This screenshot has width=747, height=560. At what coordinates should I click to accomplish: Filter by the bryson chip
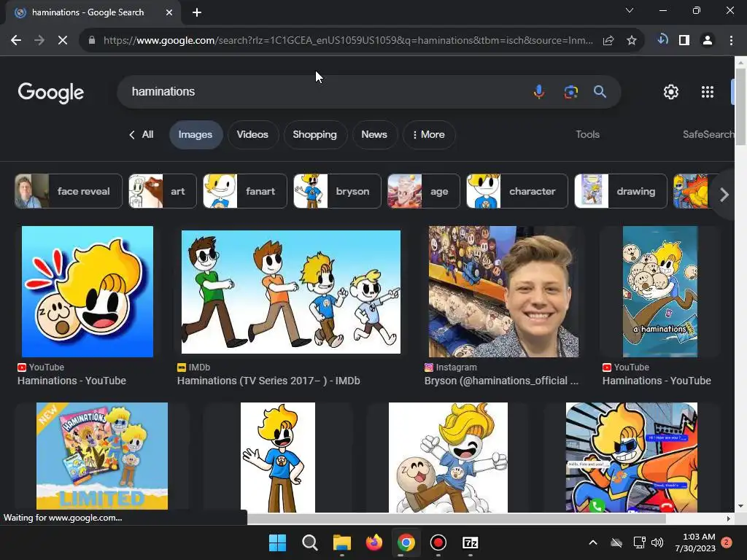[337, 192]
